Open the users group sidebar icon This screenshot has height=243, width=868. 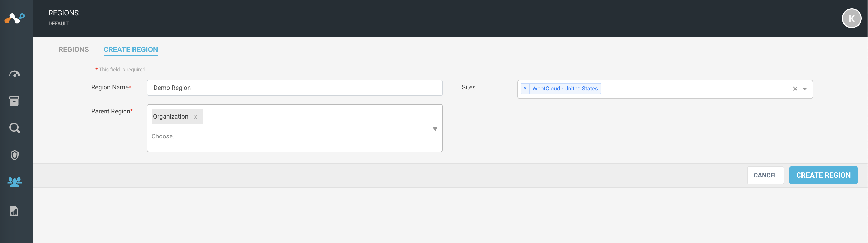pyautogui.click(x=15, y=182)
